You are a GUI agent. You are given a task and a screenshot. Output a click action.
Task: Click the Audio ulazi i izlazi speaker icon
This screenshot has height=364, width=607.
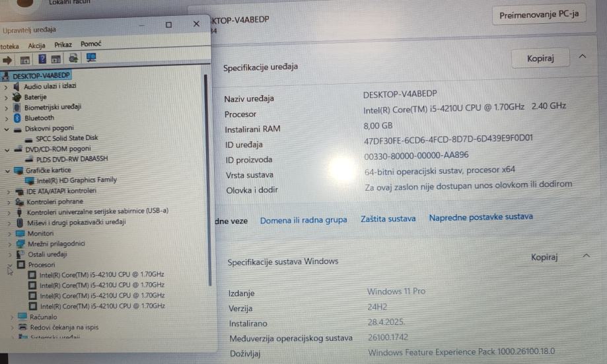point(17,87)
